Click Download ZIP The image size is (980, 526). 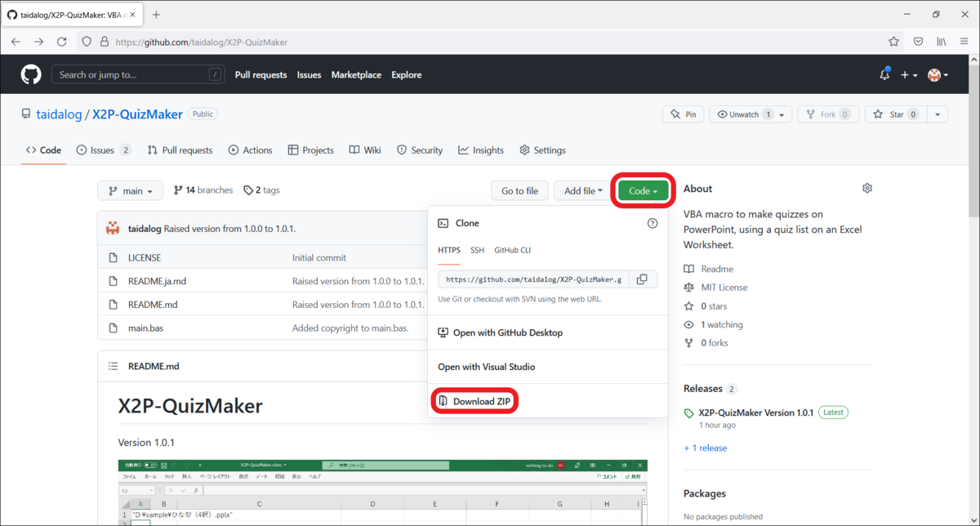pos(474,401)
